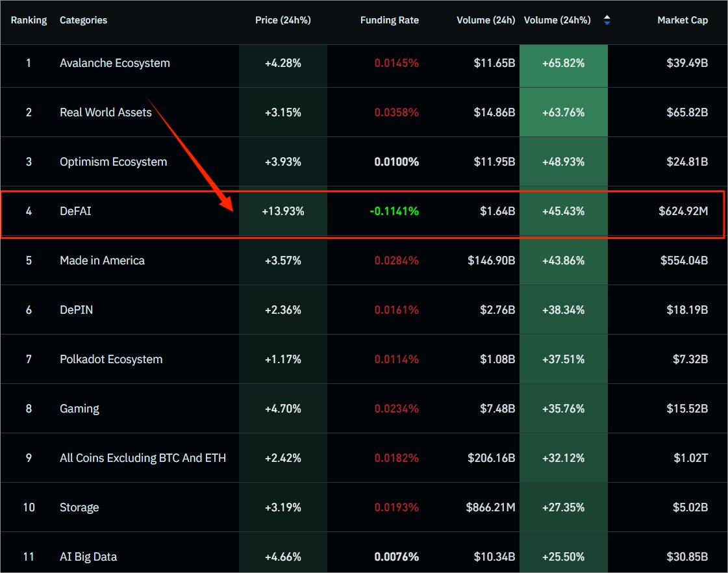Select All Coins volume $206.16B
The image size is (728, 573).
(491, 458)
